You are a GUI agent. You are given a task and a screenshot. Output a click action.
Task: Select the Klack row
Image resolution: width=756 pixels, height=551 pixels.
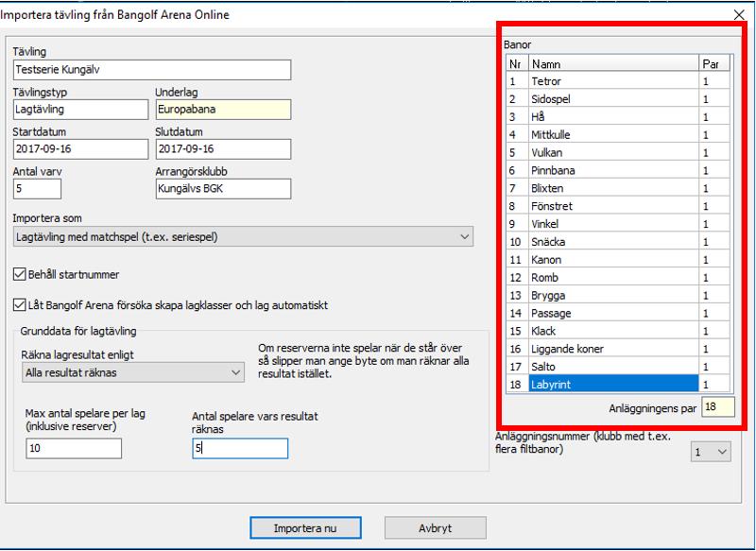pyautogui.click(x=618, y=331)
